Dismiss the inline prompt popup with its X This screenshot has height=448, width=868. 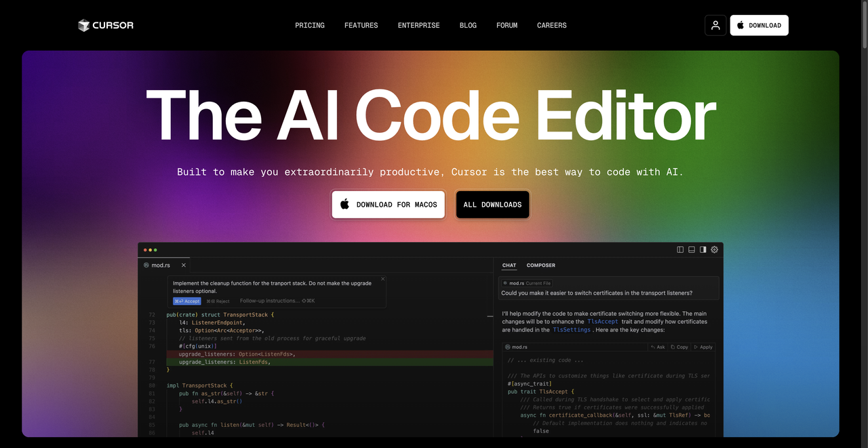382,279
